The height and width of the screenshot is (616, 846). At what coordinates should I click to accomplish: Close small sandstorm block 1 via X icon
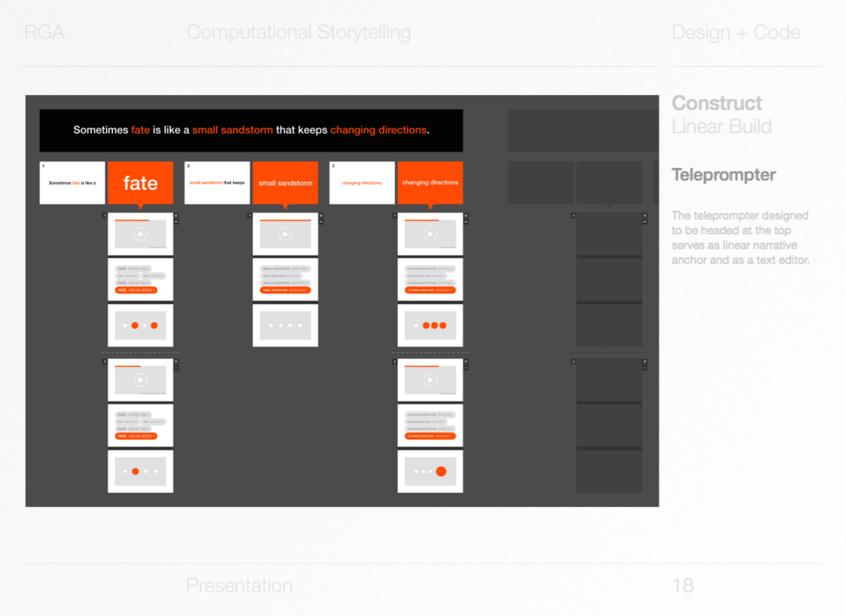coord(321,216)
